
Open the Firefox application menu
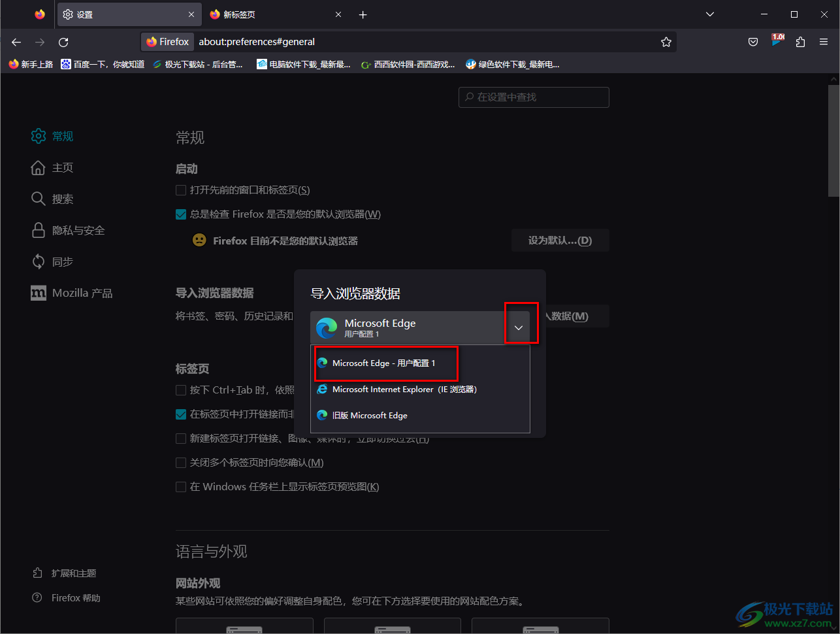[824, 42]
